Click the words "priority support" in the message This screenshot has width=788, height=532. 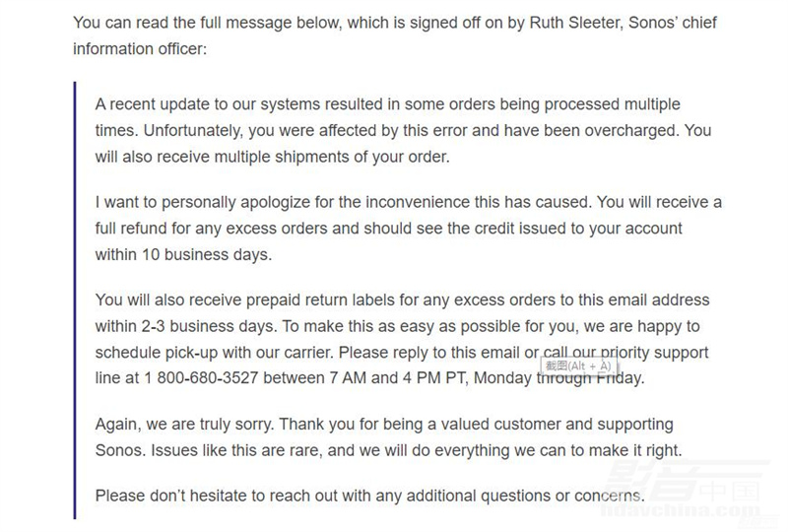pos(654,352)
